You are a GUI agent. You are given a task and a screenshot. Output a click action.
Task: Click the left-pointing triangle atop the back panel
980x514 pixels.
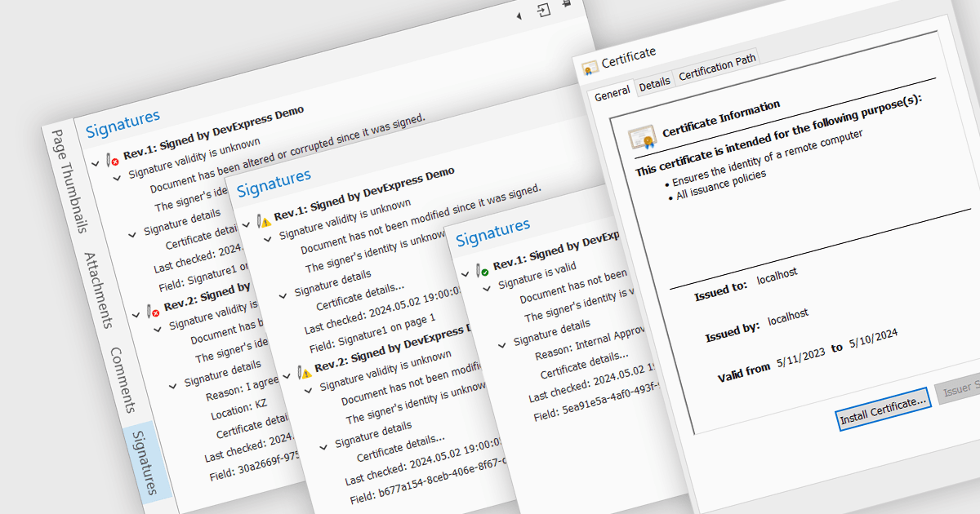coord(519,16)
